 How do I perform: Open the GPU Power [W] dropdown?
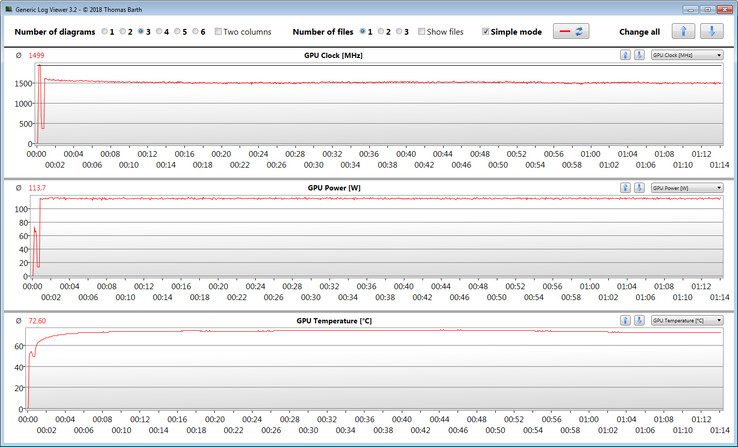pos(686,187)
